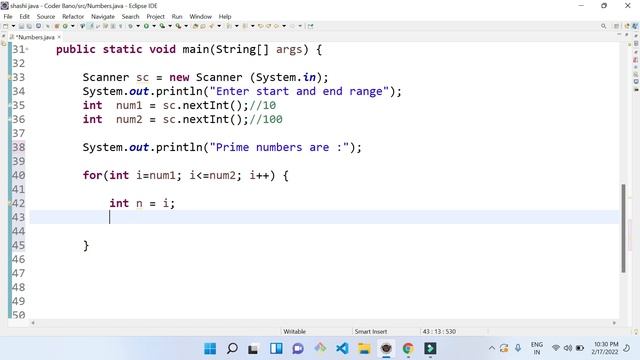The image size is (640, 360).
Task: Click 'Scanner sc = new Scanner' on line 33
Action: [x=162, y=77]
